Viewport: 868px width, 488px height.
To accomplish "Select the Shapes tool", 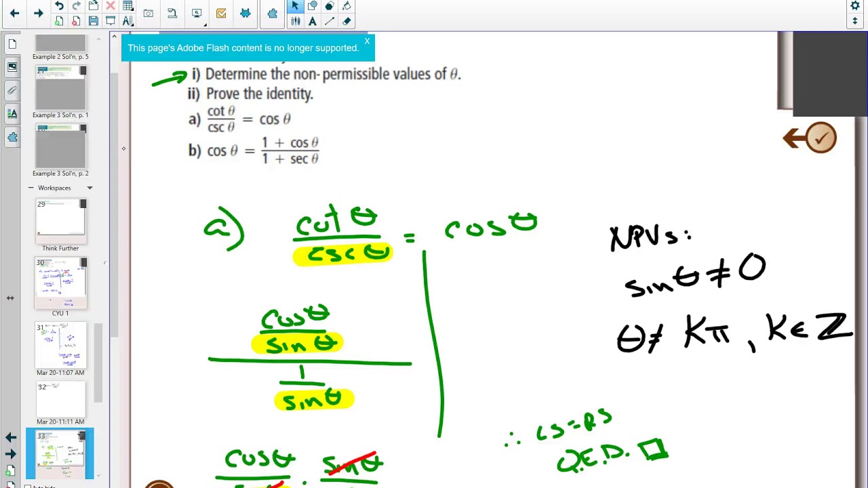I will [x=312, y=6].
